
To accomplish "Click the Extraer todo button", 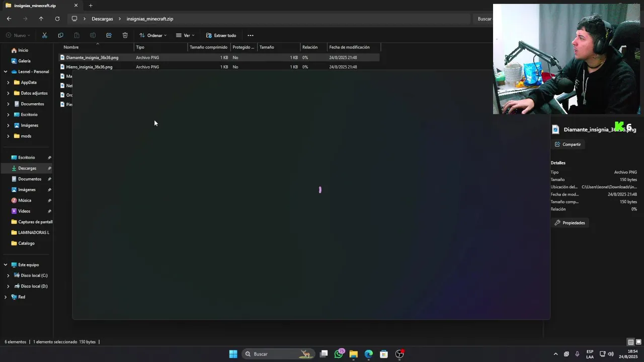I will point(221,35).
